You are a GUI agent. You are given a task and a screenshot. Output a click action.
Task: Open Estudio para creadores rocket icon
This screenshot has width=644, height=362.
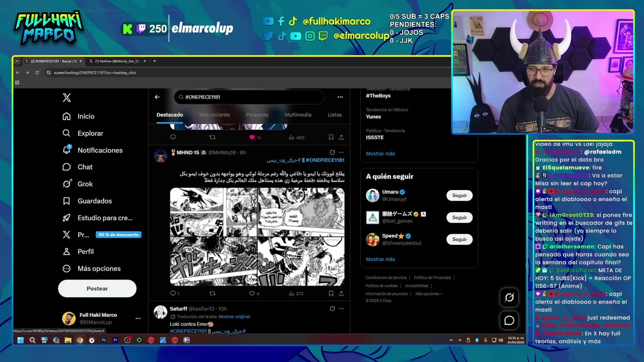click(66, 218)
